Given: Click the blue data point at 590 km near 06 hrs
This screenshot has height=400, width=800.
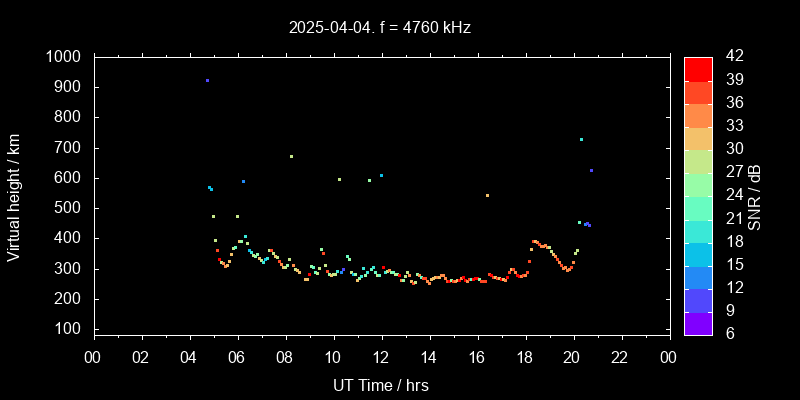Looking at the screenshot, I should (x=243, y=181).
